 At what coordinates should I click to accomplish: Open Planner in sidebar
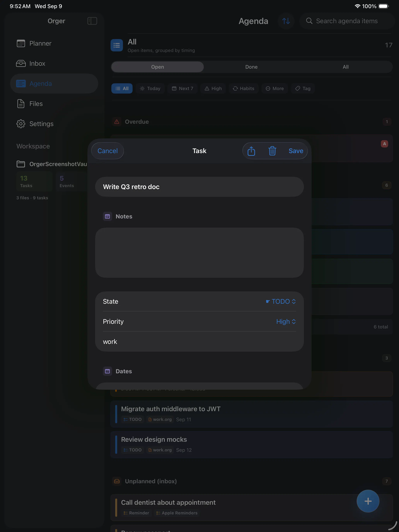point(54,43)
